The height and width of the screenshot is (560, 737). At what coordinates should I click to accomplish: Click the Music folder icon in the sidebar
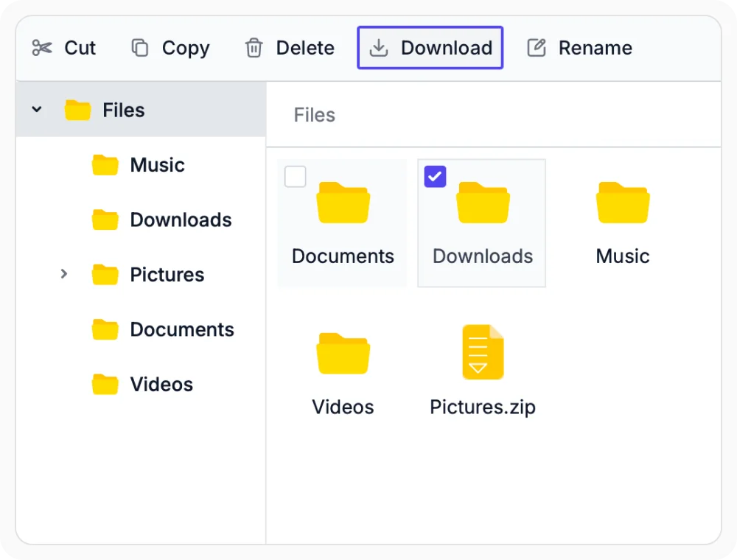point(105,165)
